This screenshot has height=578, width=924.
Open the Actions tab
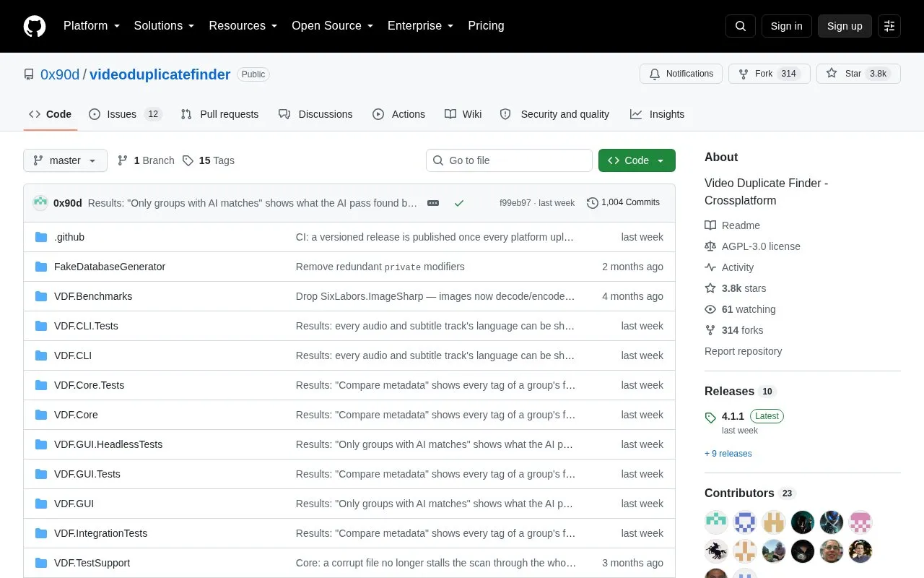coord(398,114)
